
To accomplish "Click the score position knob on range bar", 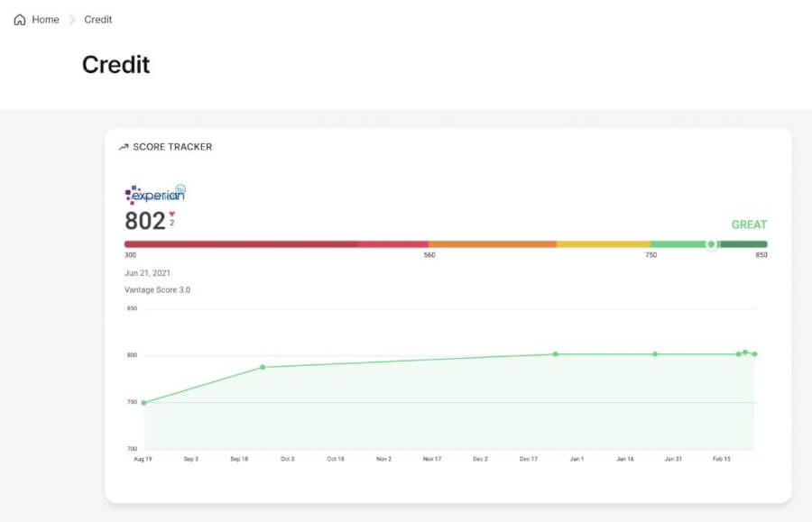I will (711, 244).
